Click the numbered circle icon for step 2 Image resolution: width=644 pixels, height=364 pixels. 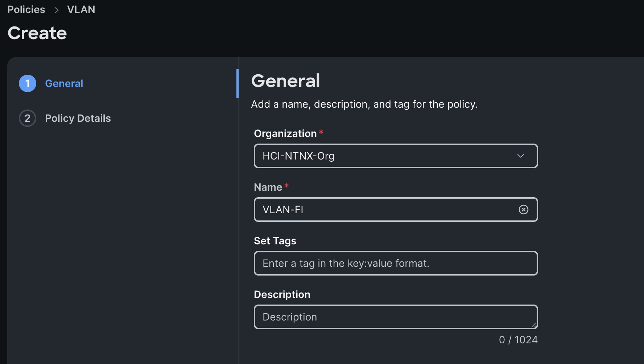tap(27, 118)
